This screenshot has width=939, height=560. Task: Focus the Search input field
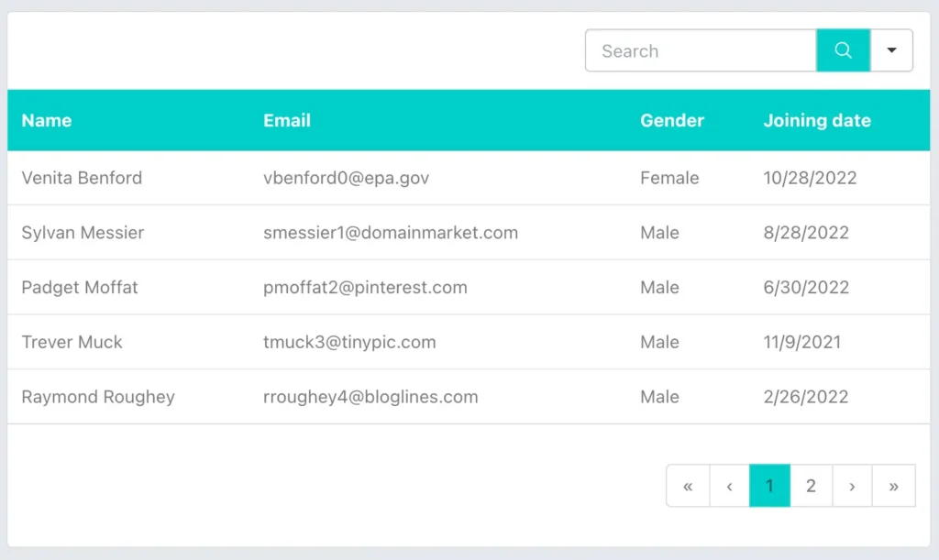(x=701, y=50)
